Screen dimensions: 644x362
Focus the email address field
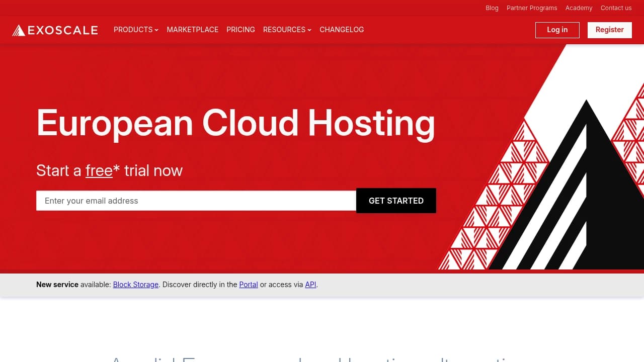(x=196, y=201)
